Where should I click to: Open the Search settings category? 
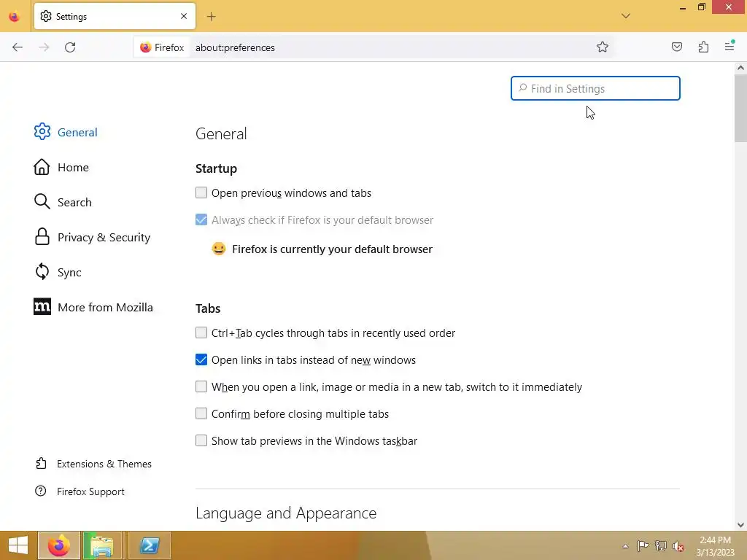(x=63, y=202)
